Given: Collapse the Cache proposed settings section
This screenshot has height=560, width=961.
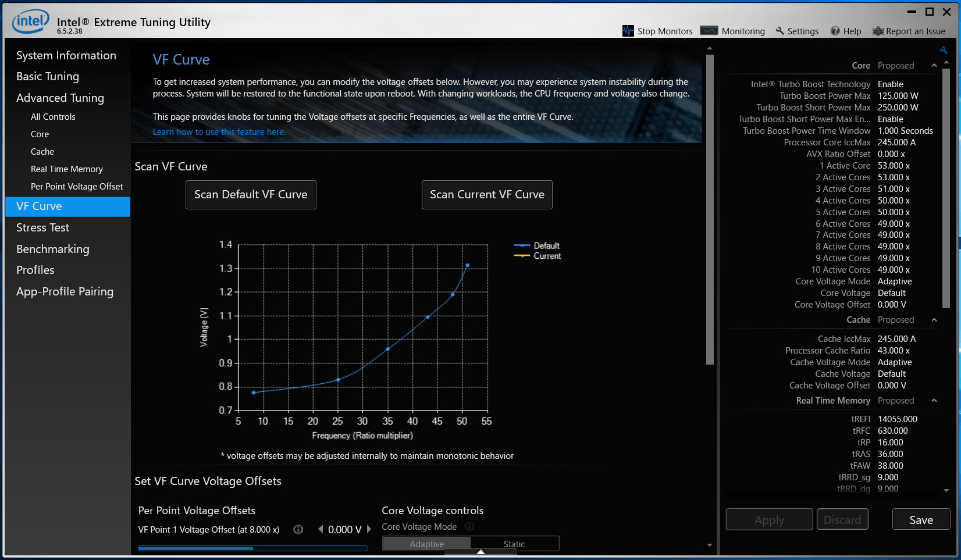Looking at the screenshot, I should (x=934, y=320).
